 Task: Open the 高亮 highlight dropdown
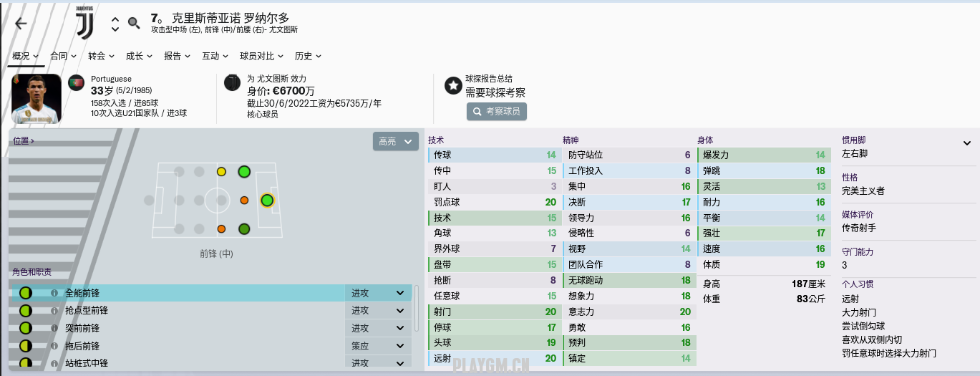[x=395, y=142]
